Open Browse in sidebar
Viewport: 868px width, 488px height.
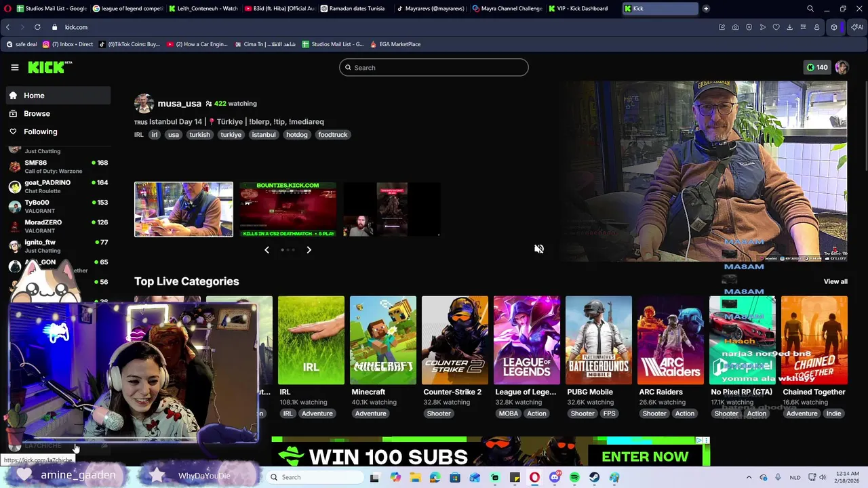pos(58,113)
